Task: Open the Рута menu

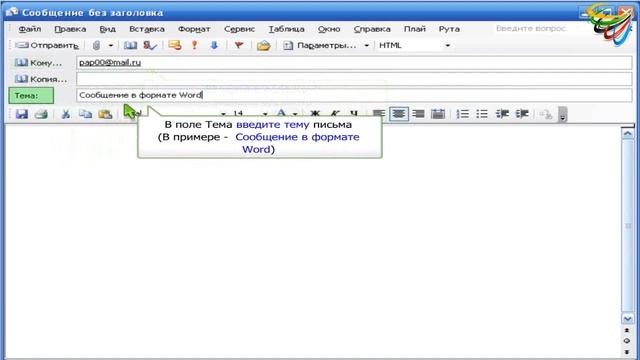Action: click(449, 29)
